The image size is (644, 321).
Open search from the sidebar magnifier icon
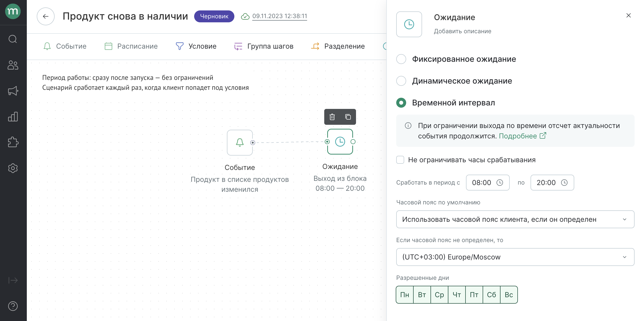[x=13, y=39]
